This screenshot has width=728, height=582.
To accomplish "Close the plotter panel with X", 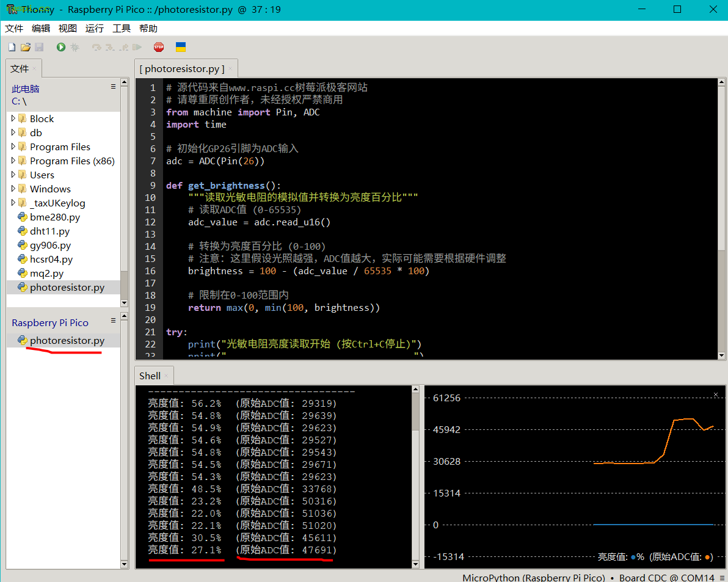I will [x=715, y=395].
